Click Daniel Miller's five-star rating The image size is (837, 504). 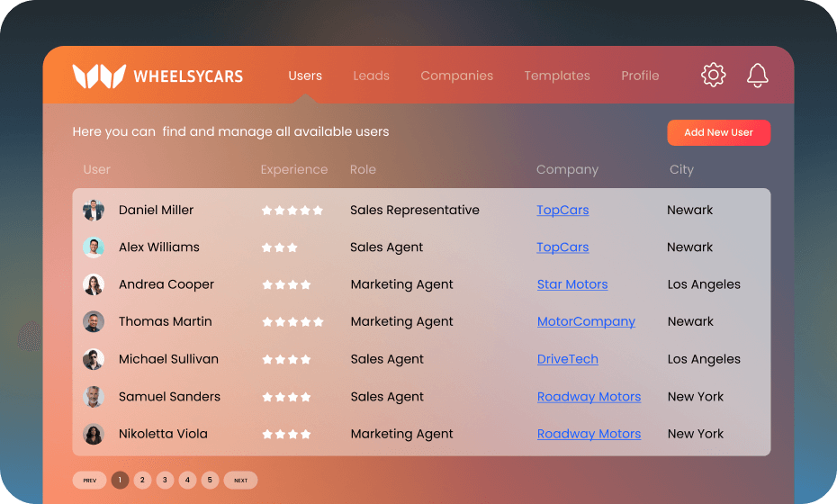point(292,211)
